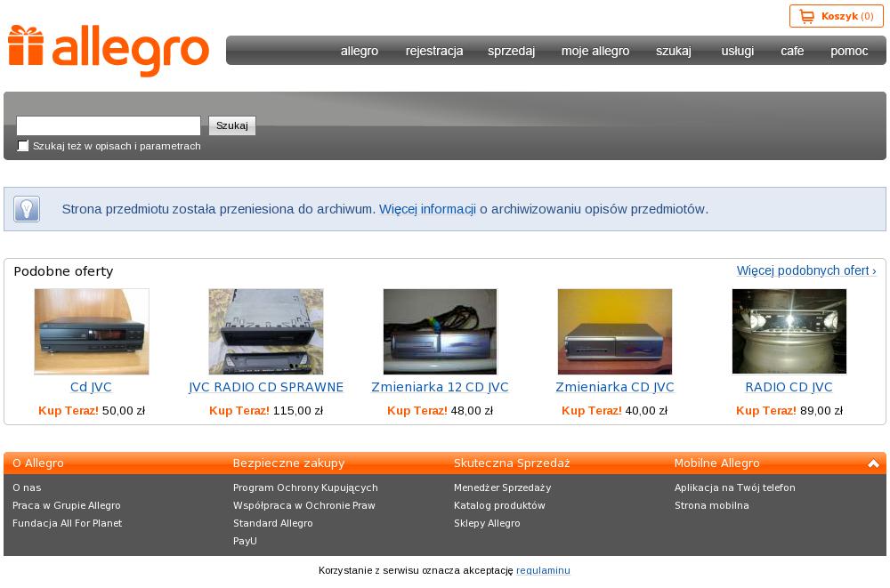
Task: Open the 'RADIO CD JVC' thumbnail image
Action: tap(789, 332)
